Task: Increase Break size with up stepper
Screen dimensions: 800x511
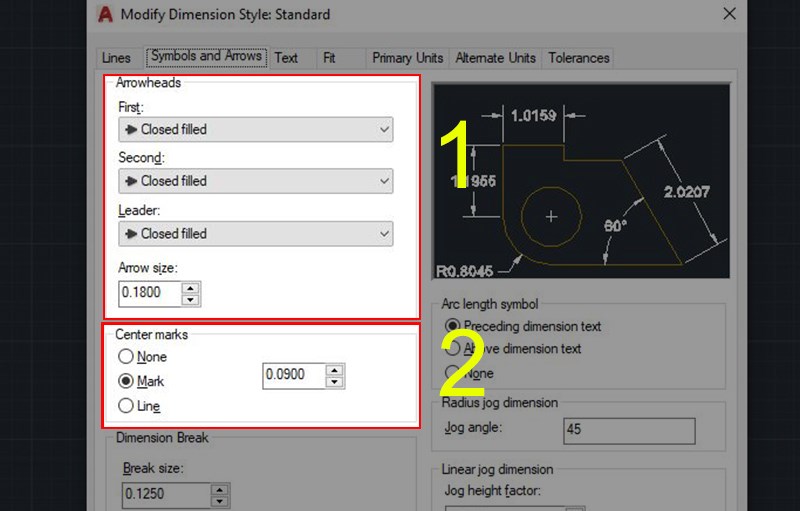Action: click(220, 490)
